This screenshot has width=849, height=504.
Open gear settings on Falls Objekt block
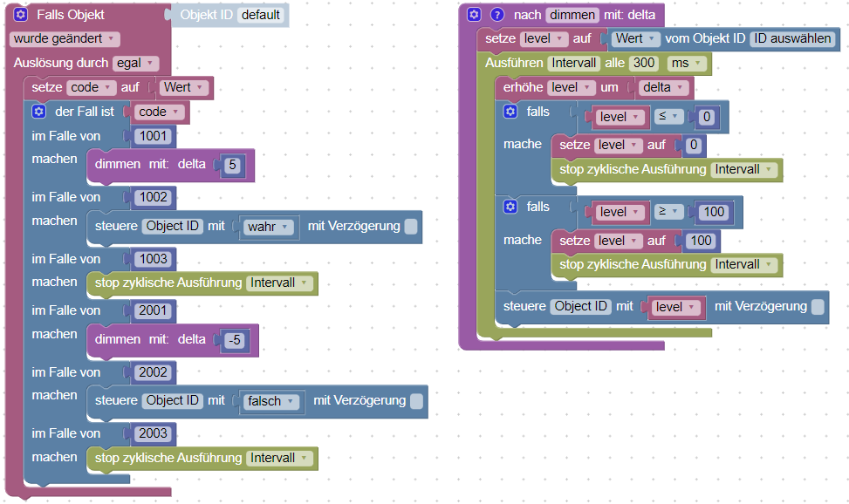[x=21, y=15]
